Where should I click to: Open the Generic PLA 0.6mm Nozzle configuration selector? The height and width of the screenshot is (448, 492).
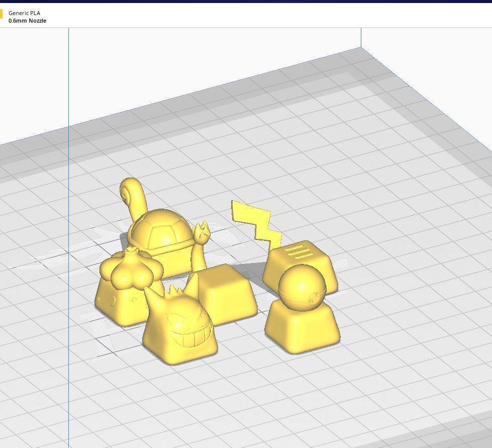(24, 17)
